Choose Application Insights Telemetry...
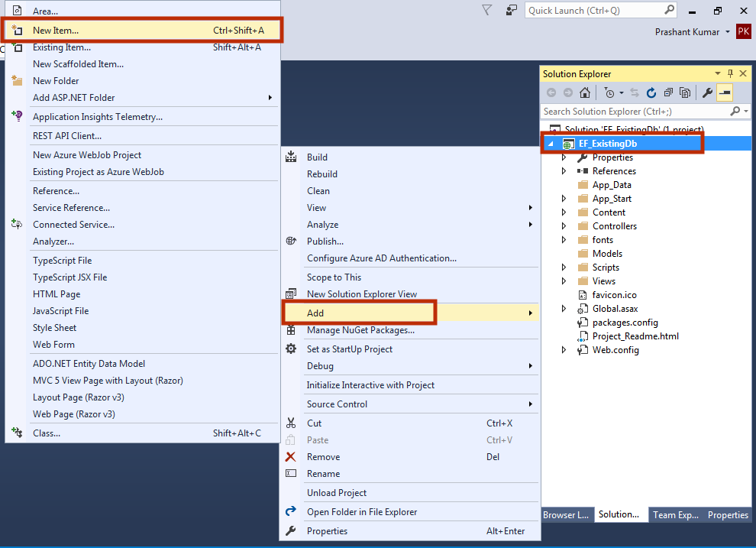 143,117
